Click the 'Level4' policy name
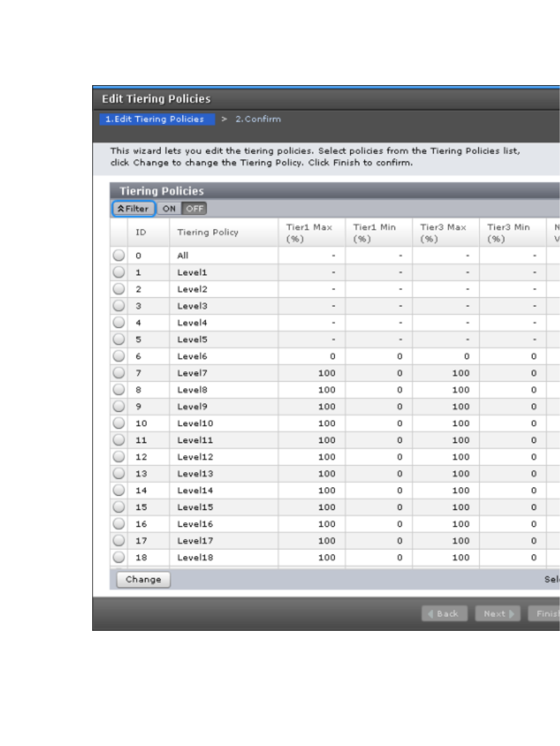560x746 pixels. [192, 322]
